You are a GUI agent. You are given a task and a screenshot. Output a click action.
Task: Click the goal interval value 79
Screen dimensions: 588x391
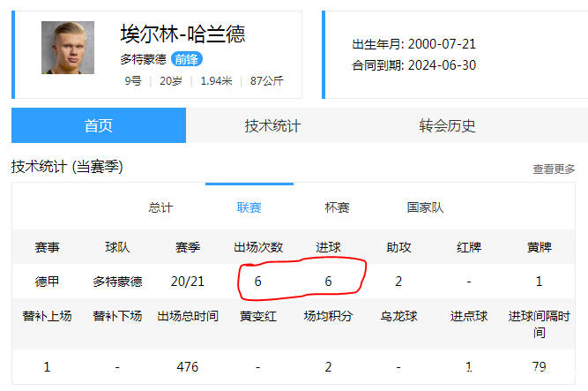pyautogui.click(x=540, y=366)
